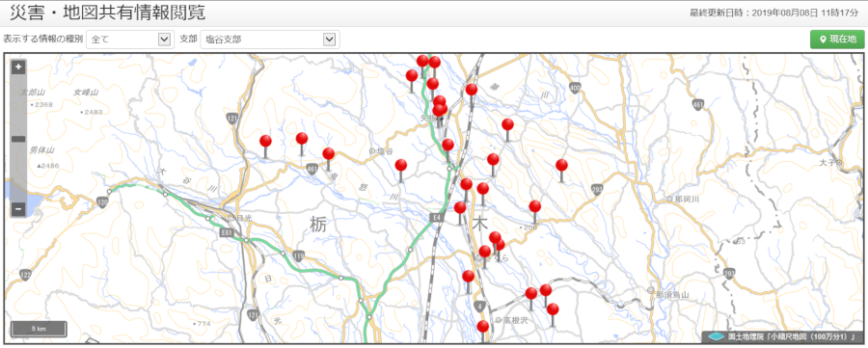
Task: Click the red pin just above 高根沢 label
Action: (x=530, y=293)
